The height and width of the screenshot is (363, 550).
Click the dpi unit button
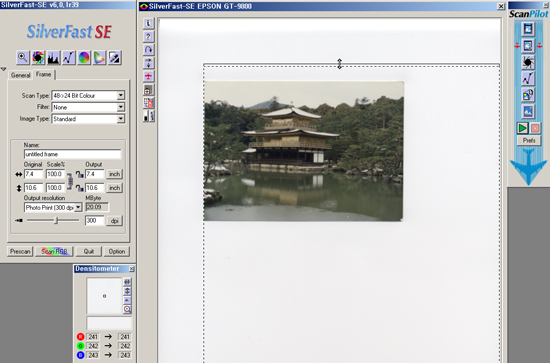click(x=114, y=221)
